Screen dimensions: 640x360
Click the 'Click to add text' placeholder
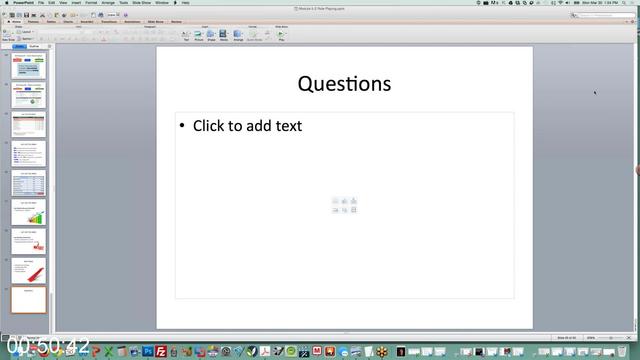coord(247,126)
